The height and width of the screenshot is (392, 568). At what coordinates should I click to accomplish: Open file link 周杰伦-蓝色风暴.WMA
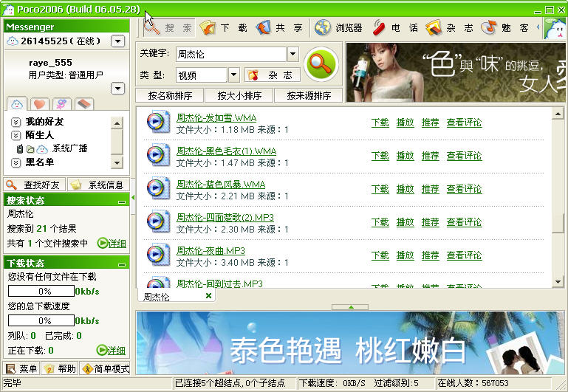221,185
